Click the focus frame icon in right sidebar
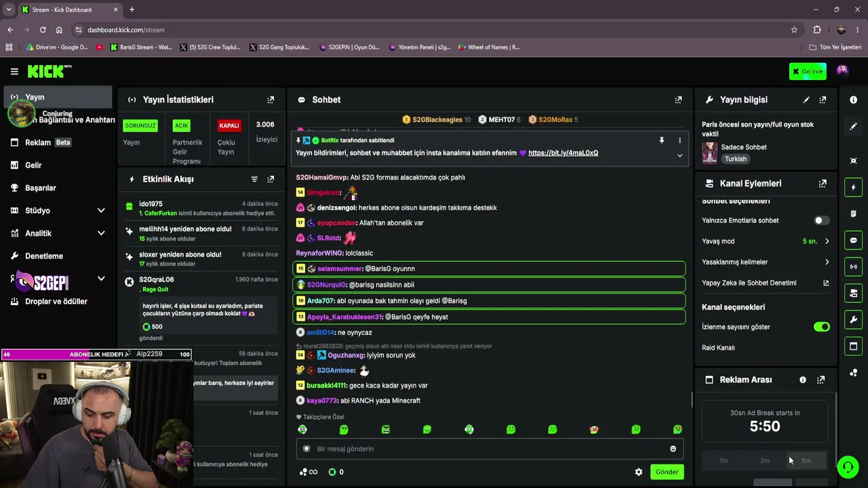The image size is (868, 488). 853,161
